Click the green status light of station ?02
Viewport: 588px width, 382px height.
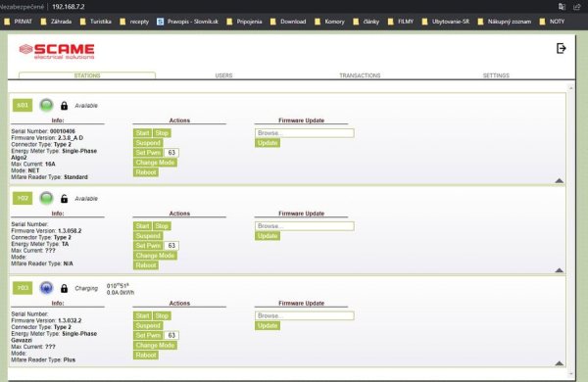tap(46, 198)
